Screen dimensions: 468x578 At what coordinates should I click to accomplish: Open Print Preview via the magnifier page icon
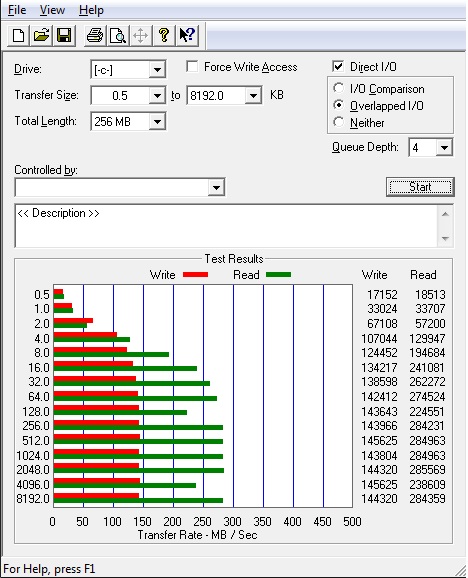pos(118,36)
